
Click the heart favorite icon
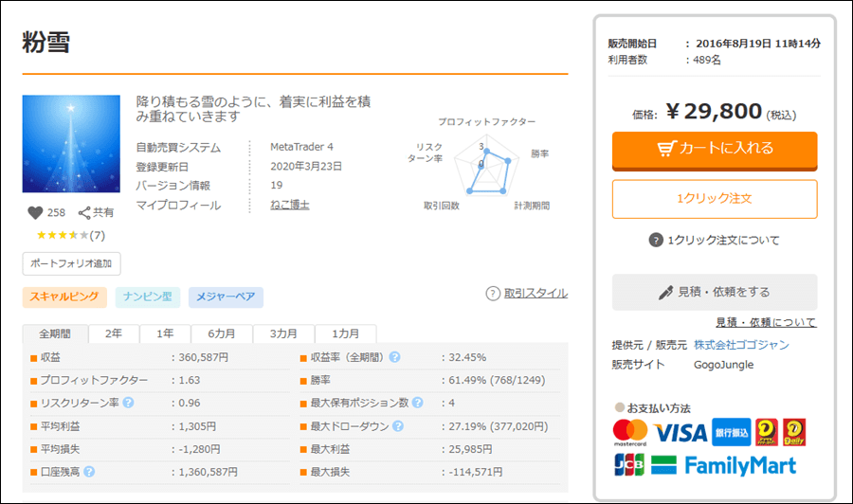click(35, 213)
